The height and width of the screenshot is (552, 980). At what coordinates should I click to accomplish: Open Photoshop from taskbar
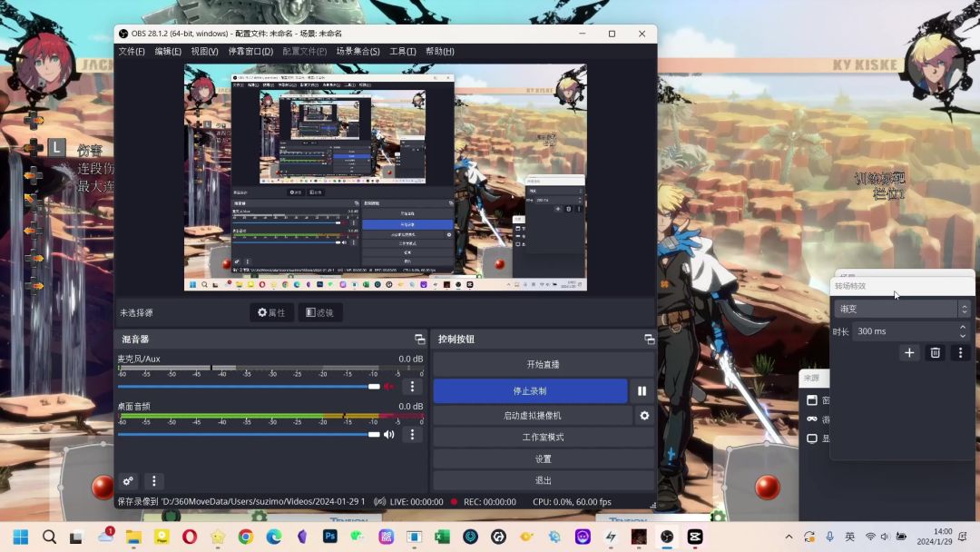click(330, 537)
